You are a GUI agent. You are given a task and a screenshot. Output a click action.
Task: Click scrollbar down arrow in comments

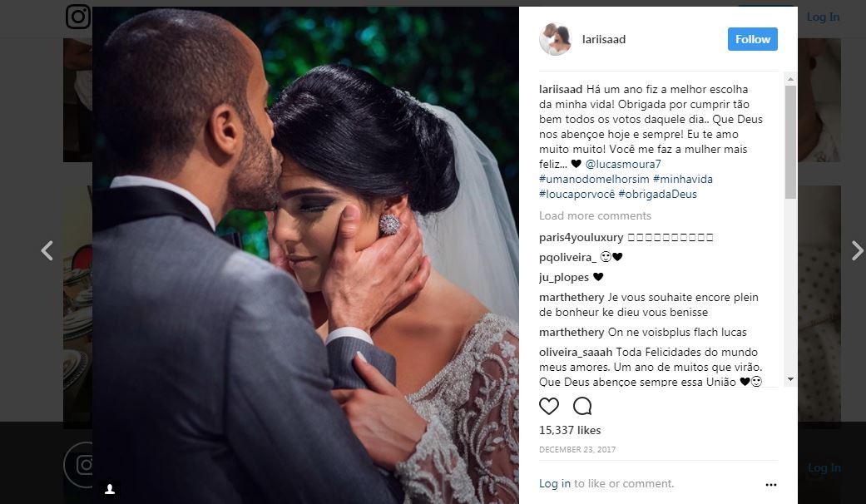click(x=790, y=379)
